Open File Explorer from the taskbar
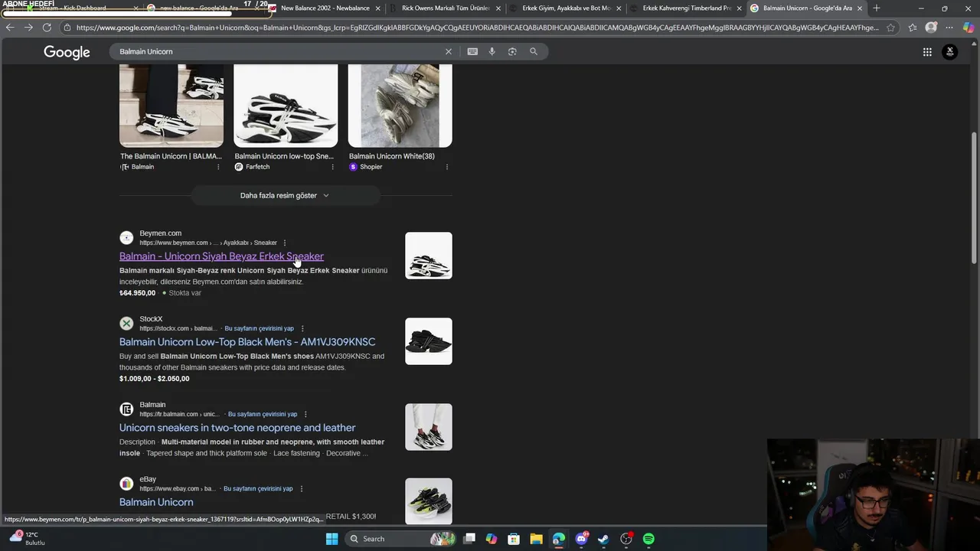This screenshot has height=551, width=980. coord(536,539)
